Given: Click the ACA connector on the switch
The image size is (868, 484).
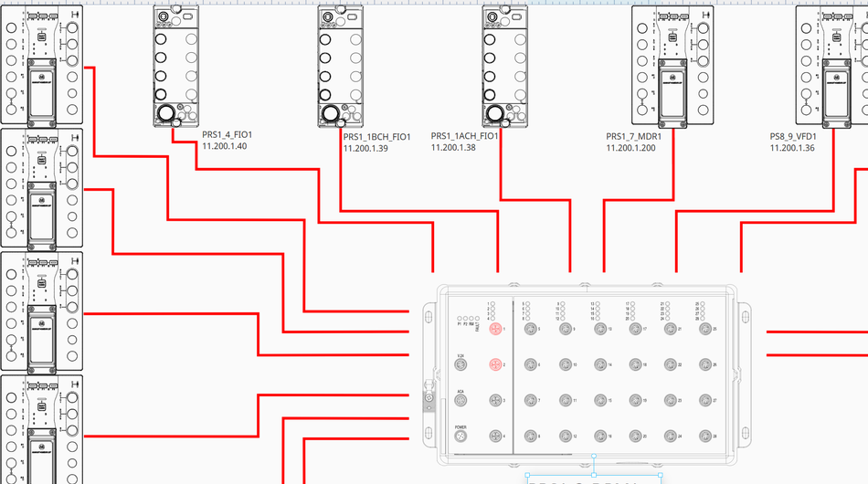Looking at the screenshot, I should pyautogui.click(x=461, y=401).
